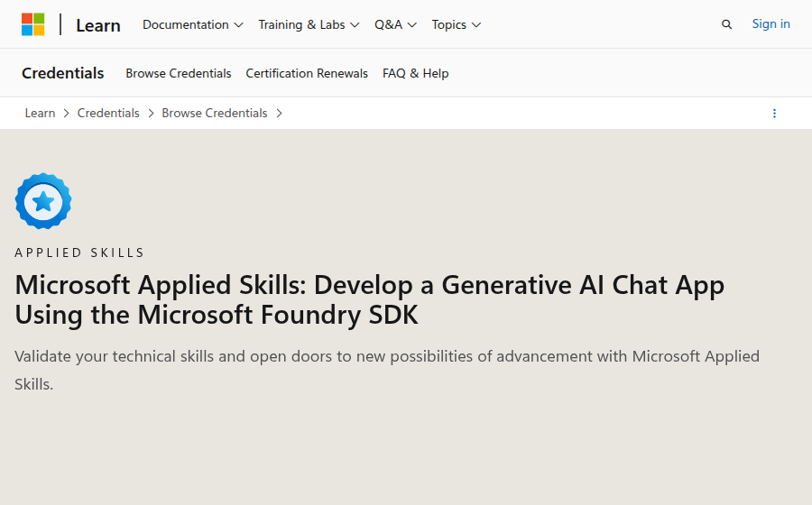
Task: Open the Q&A dropdown menu
Action: click(395, 24)
